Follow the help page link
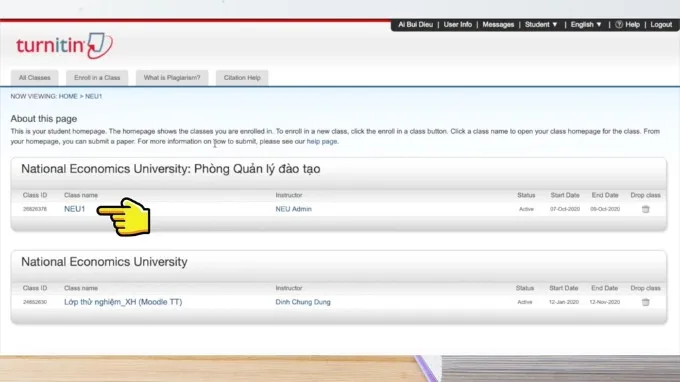 (x=322, y=141)
